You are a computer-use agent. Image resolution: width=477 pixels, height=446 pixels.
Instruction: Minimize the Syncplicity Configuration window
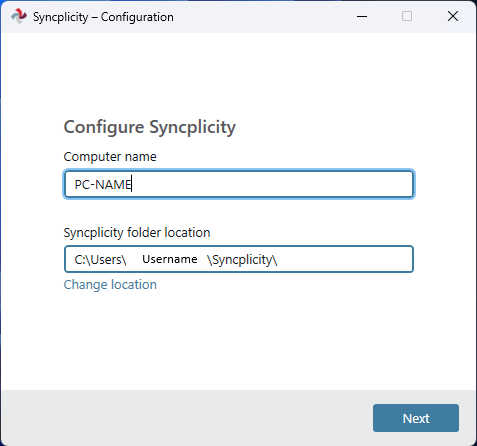pyautogui.click(x=362, y=16)
